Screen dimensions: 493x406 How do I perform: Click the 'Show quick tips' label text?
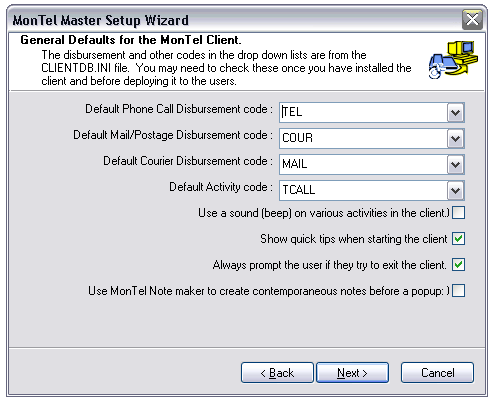(x=354, y=239)
